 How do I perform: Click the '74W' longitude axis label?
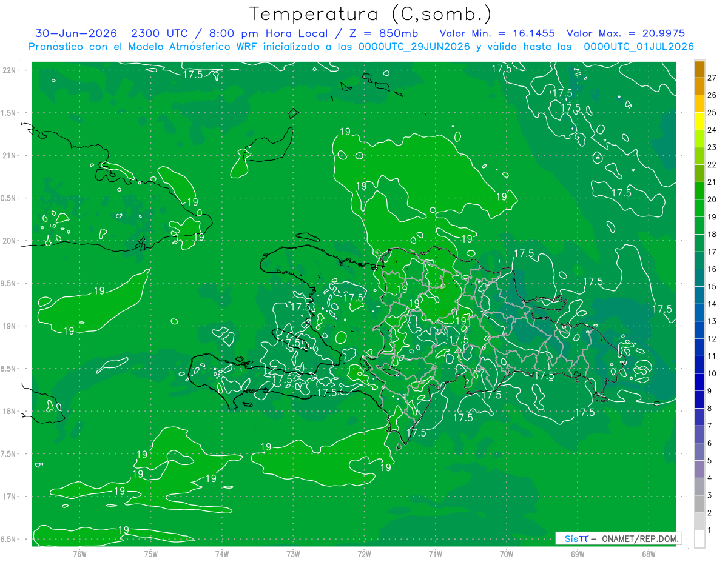pos(221,554)
